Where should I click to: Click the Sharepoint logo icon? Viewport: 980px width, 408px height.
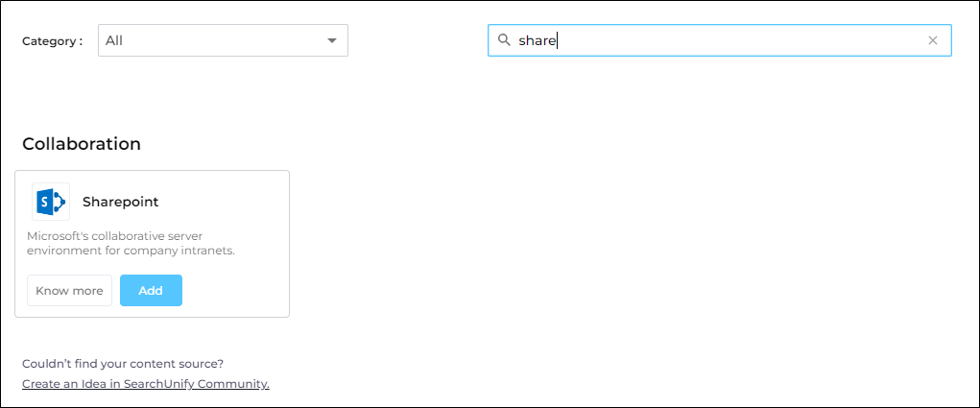coord(50,202)
